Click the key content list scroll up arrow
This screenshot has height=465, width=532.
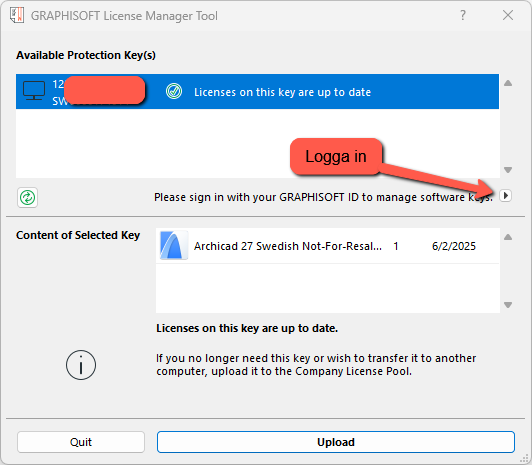click(x=508, y=237)
